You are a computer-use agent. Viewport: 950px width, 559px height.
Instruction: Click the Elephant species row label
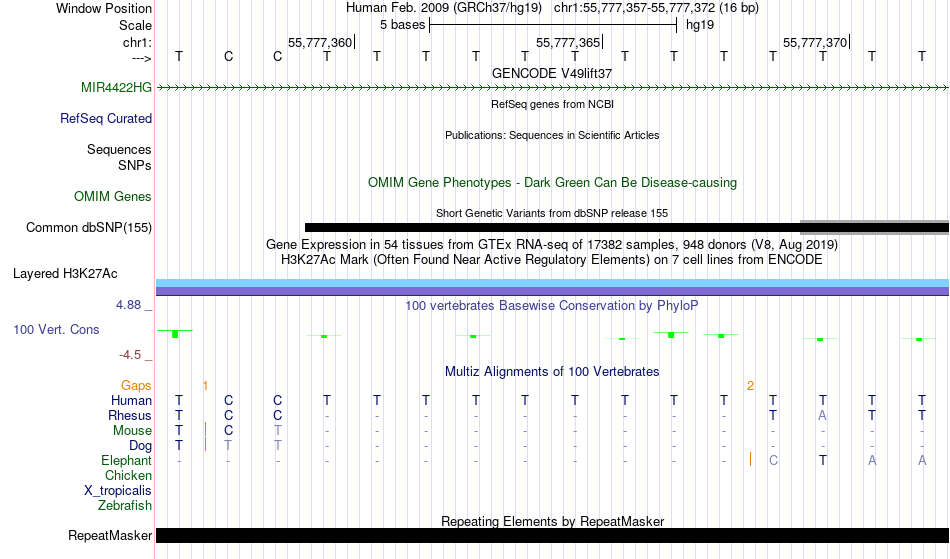click(x=126, y=460)
